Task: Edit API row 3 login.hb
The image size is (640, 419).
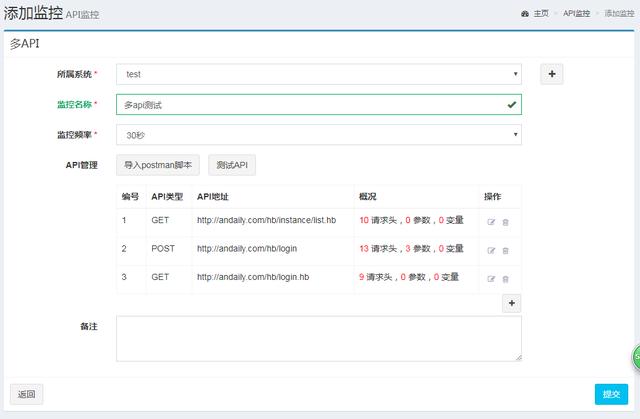Action: (x=491, y=279)
